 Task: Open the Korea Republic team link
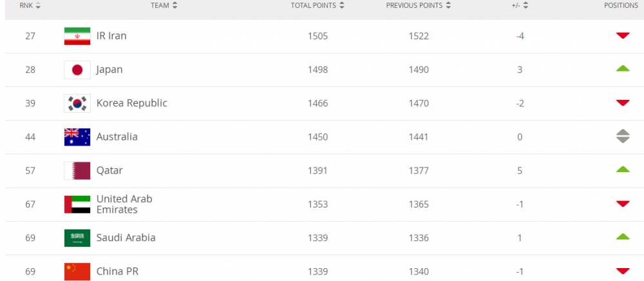click(x=132, y=103)
